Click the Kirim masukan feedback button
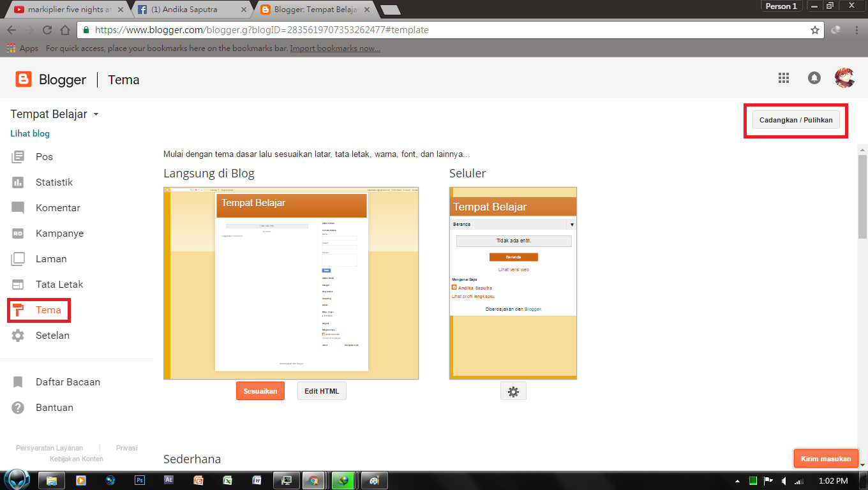 826,458
